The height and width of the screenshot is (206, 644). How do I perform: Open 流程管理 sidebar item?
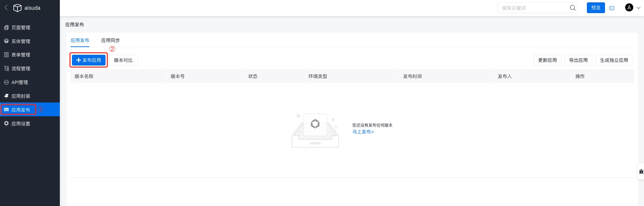tap(21, 69)
